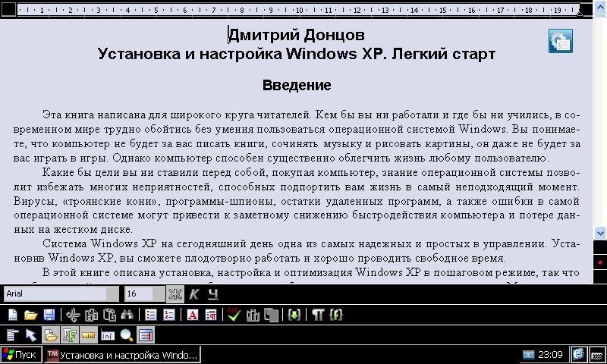Click the tab selector box left of ruler
The image size is (607, 364).
pos(8,10)
